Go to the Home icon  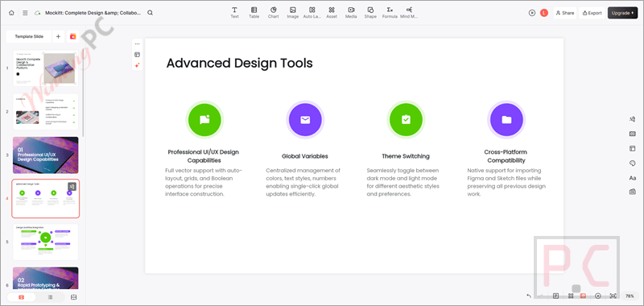tap(11, 13)
